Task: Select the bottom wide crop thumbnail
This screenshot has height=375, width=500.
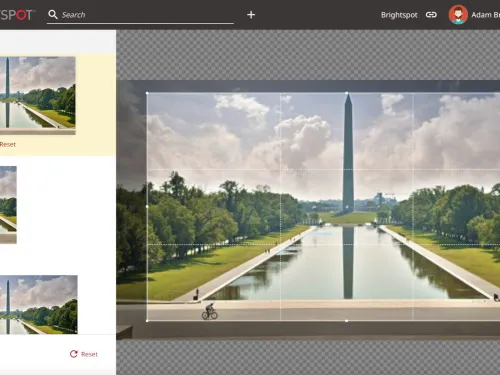Action: click(x=39, y=304)
